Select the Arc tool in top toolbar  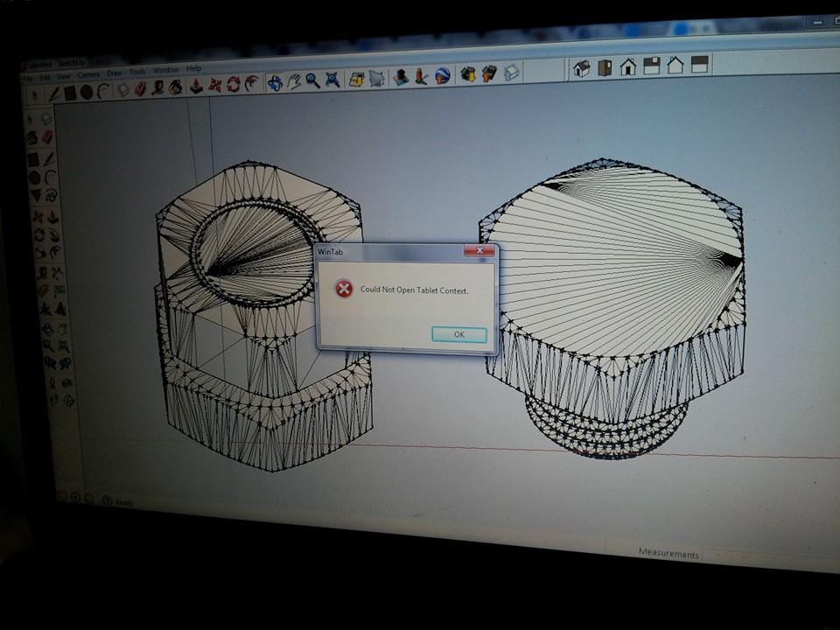103,91
